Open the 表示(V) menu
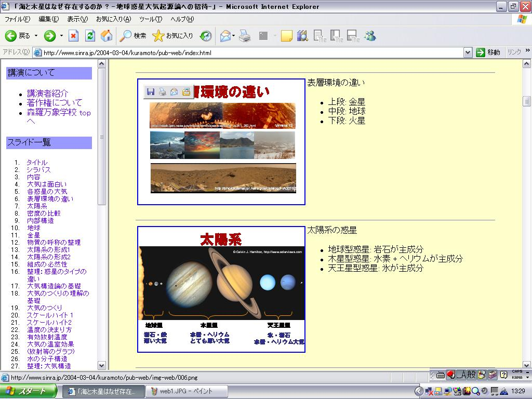This screenshot has height=399, width=532. pyautogui.click(x=77, y=19)
